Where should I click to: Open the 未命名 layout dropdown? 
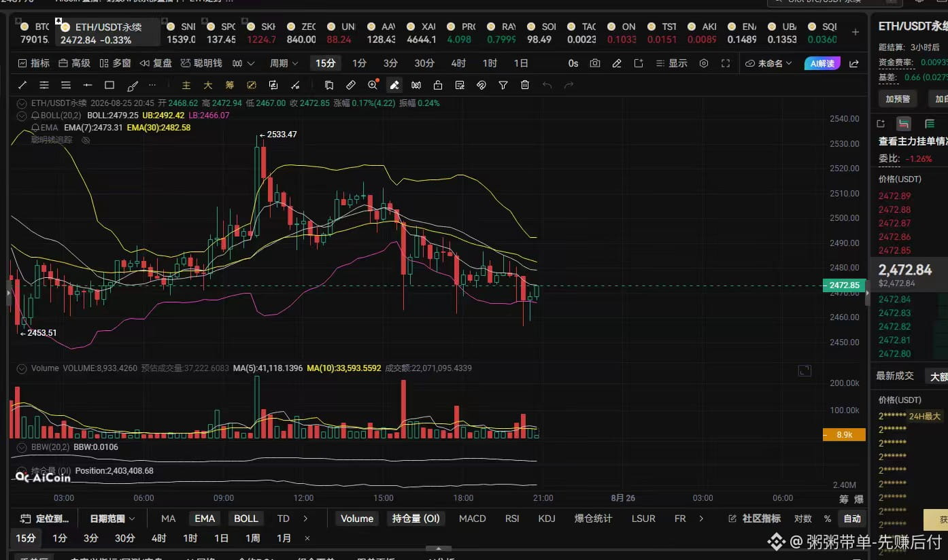pos(769,63)
